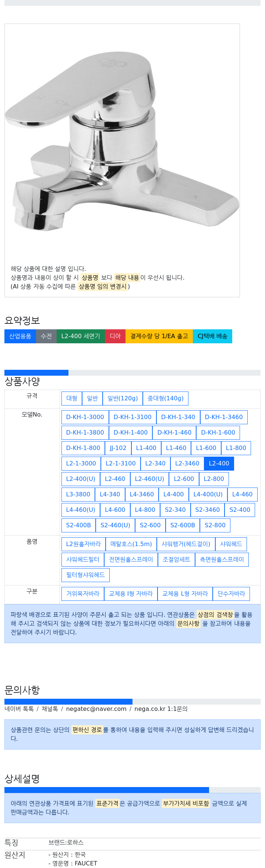Image resolution: width=265 pixels, height=868 pixels.
Task: Choose the 샤워헤드필터 item name
Action: [x=83, y=560]
